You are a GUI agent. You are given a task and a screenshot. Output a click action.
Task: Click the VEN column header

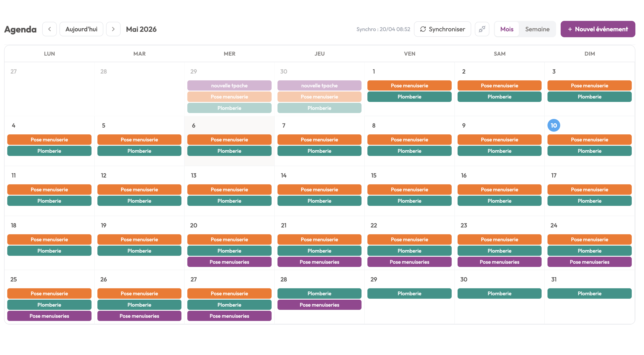409,54
